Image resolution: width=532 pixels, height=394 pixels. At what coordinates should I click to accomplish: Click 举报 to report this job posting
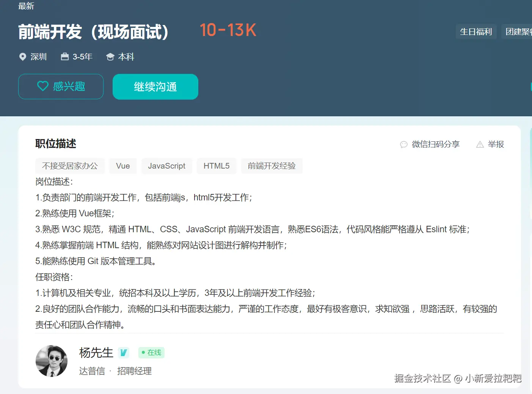point(495,144)
